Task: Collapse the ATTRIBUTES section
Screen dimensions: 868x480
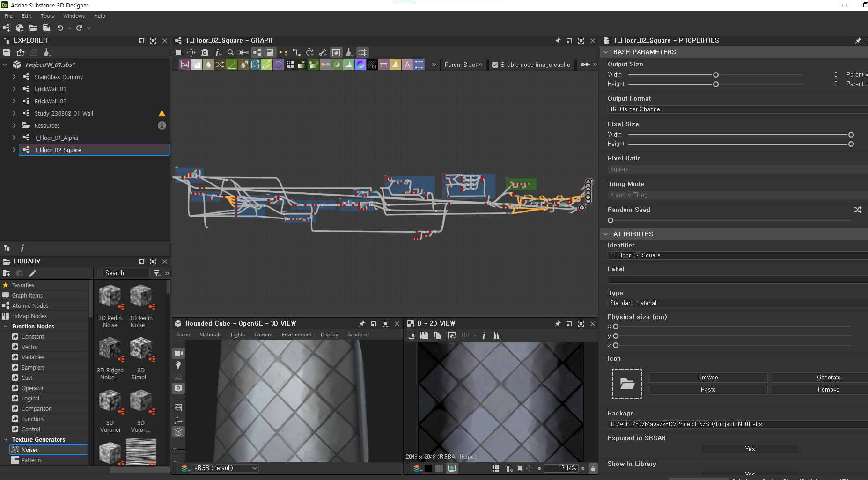Action: [x=606, y=234]
